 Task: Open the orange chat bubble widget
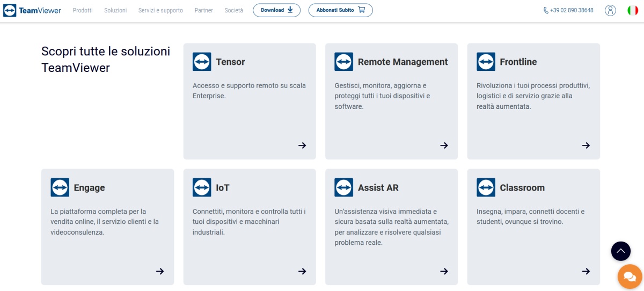[630, 277]
